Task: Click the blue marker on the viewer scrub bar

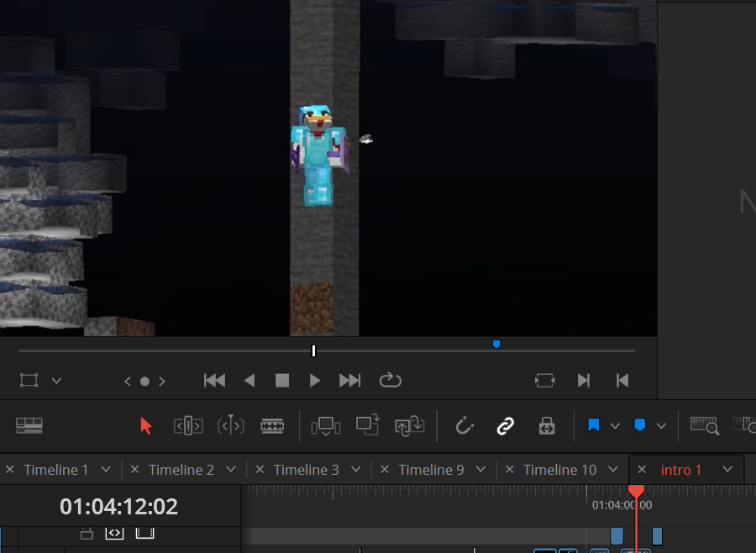Action: (x=496, y=344)
